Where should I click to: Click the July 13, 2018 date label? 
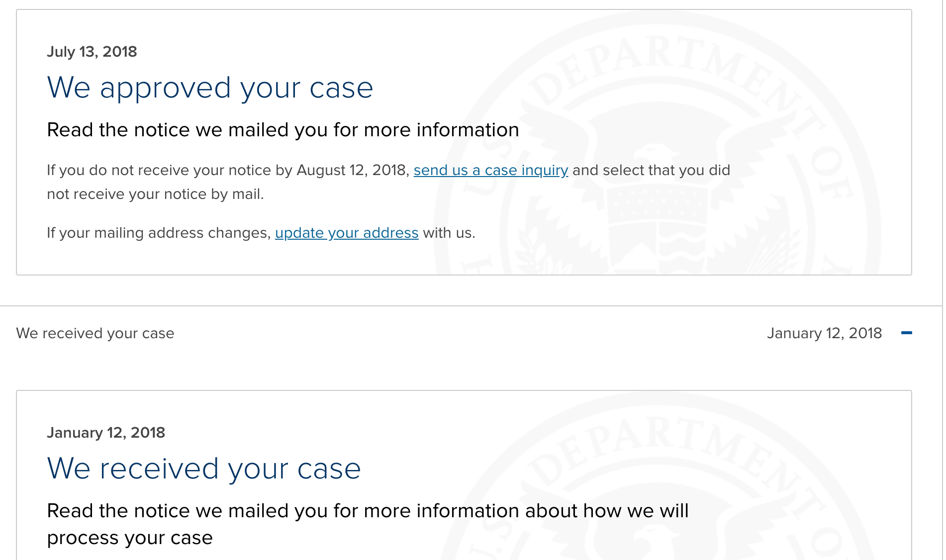click(x=92, y=52)
